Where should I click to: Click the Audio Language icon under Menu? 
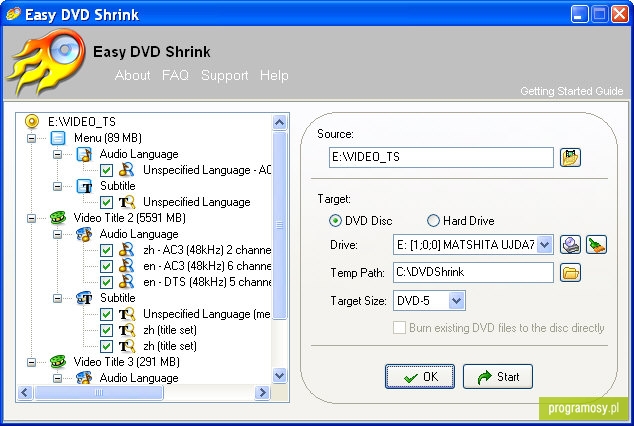pos(84,154)
